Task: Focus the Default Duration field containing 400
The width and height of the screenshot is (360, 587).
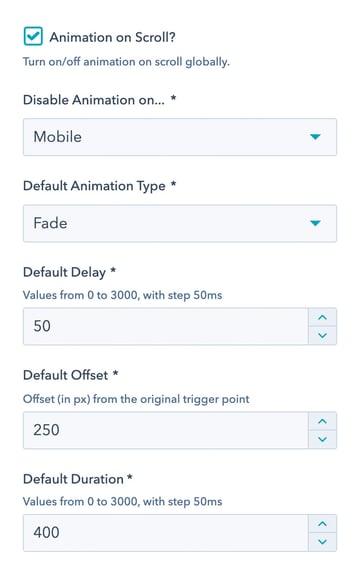Action: click(x=165, y=533)
